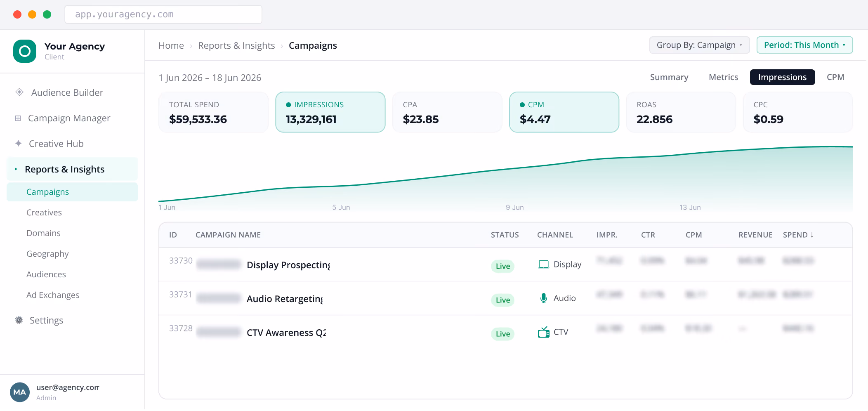Click the Display channel monitor icon
Screen dimensions: 868x411
pyautogui.click(x=544, y=264)
